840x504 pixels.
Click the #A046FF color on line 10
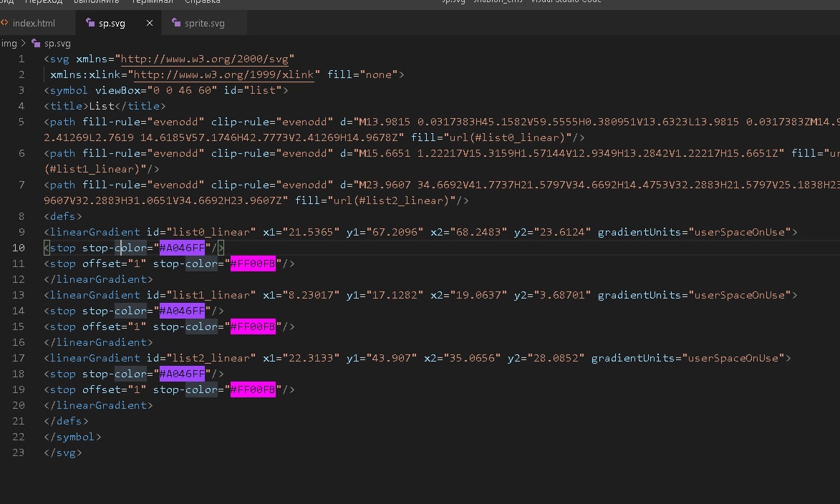182,248
